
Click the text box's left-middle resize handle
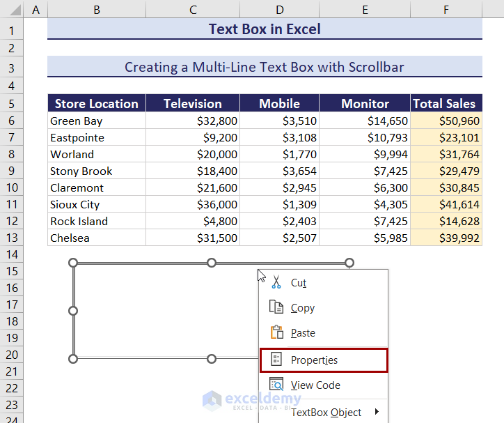pos(73,310)
